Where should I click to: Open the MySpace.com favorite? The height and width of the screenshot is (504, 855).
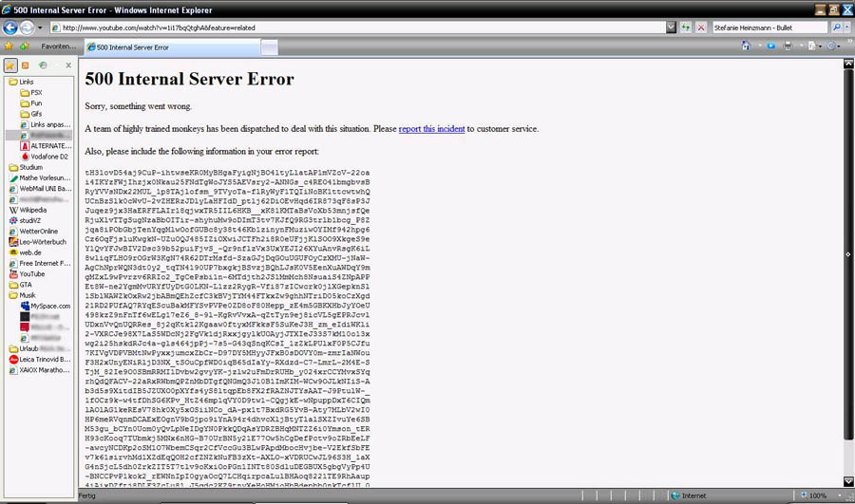pyautogui.click(x=46, y=307)
